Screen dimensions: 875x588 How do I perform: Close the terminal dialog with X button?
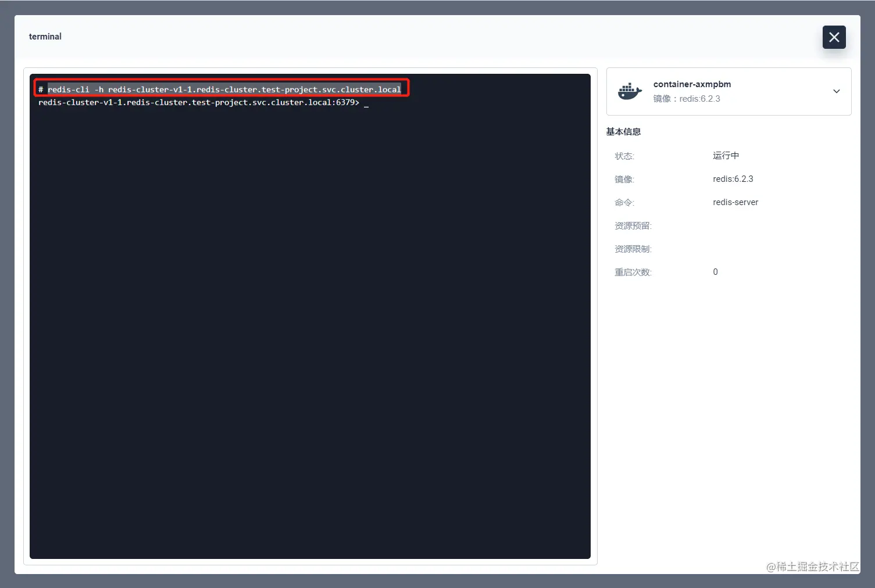(834, 37)
